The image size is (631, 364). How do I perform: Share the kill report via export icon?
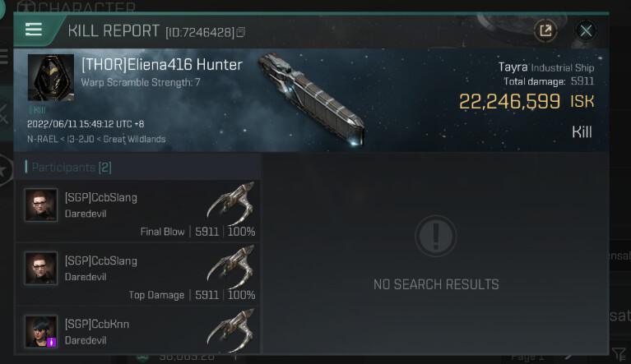point(545,30)
